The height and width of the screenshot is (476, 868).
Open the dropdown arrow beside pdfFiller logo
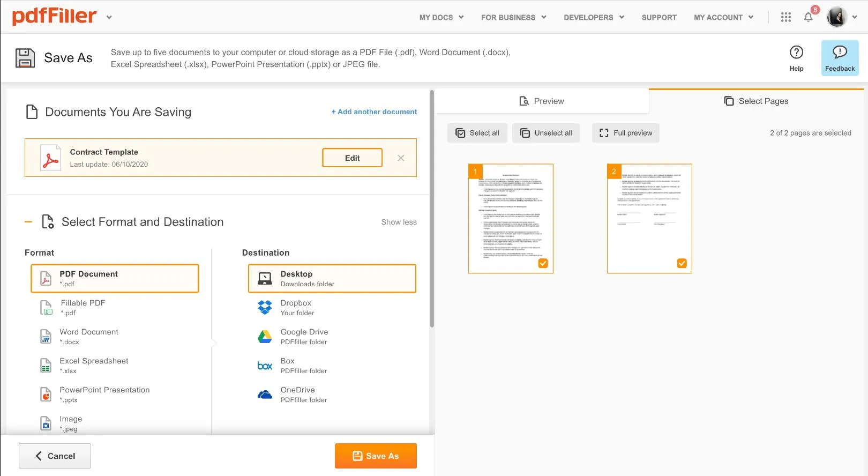coord(109,17)
